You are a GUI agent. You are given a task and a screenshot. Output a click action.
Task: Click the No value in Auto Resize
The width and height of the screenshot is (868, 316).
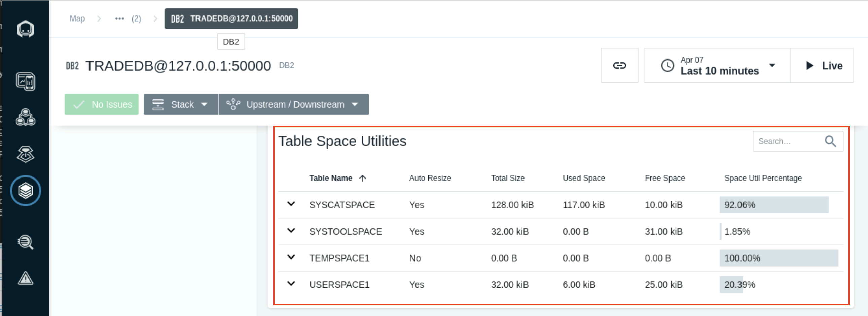click(x=415, y=258)
